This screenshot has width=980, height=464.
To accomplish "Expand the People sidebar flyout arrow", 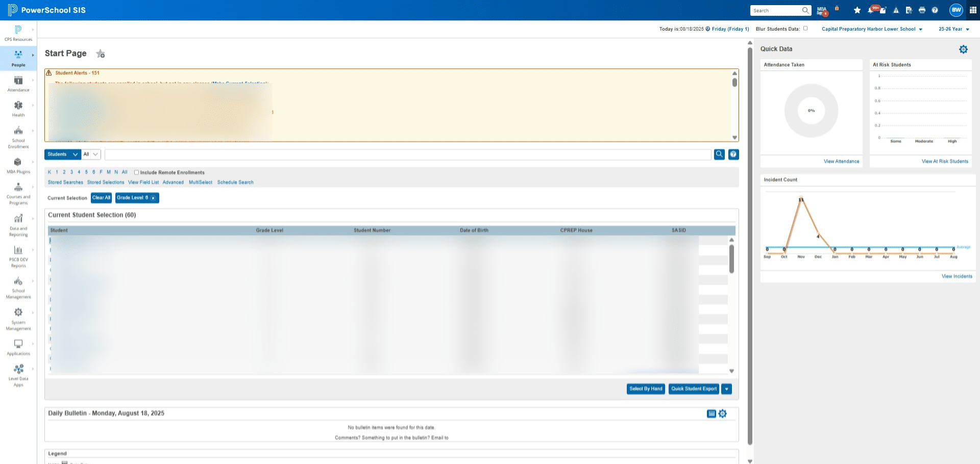I will click(33, 55).
